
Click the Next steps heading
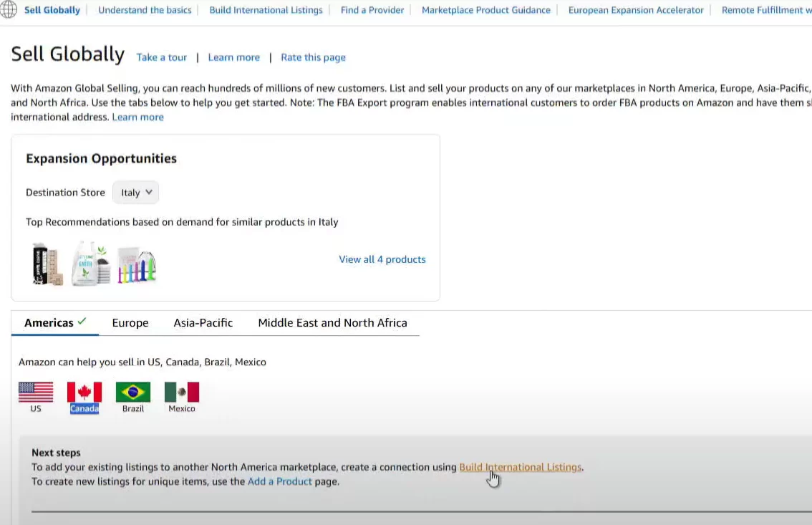(x=56, y=453)
